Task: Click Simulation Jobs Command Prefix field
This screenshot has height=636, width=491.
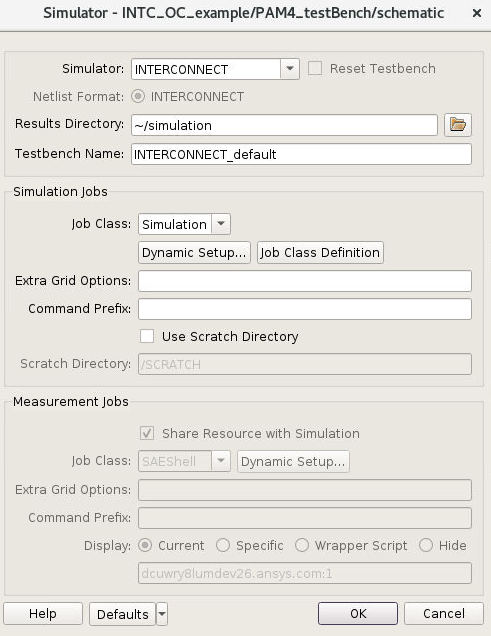Action: point(305,309)
